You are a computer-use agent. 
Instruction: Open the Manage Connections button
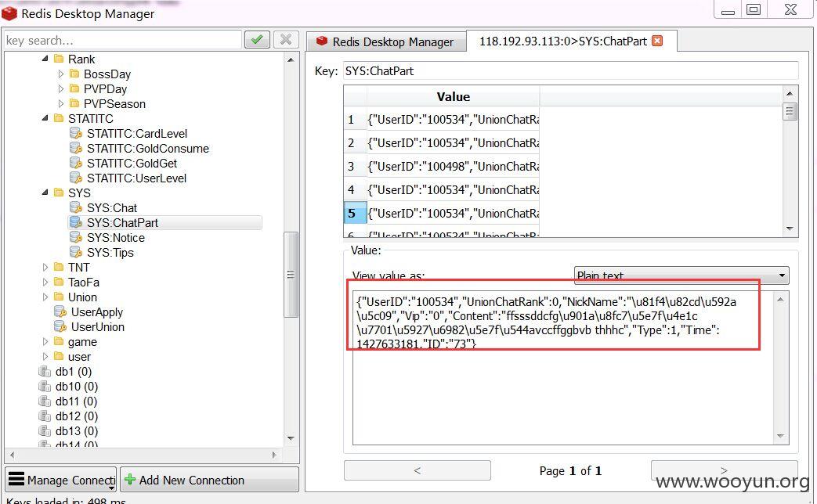click(61, 480)
